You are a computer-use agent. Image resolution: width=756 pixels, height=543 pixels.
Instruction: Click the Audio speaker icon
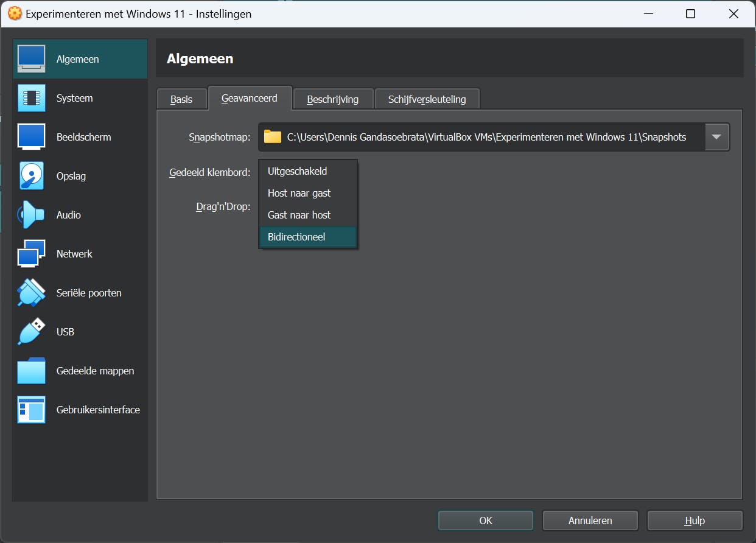31,215
